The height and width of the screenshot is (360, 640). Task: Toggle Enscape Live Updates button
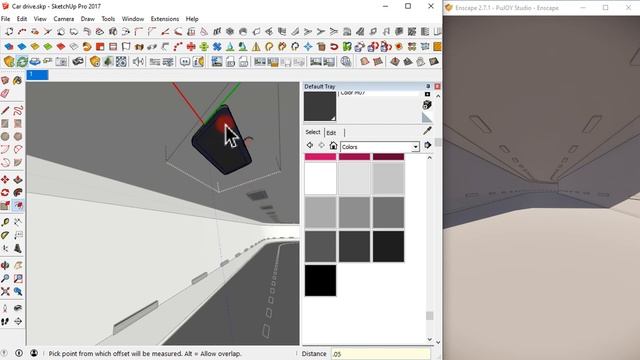pos(22,62)
